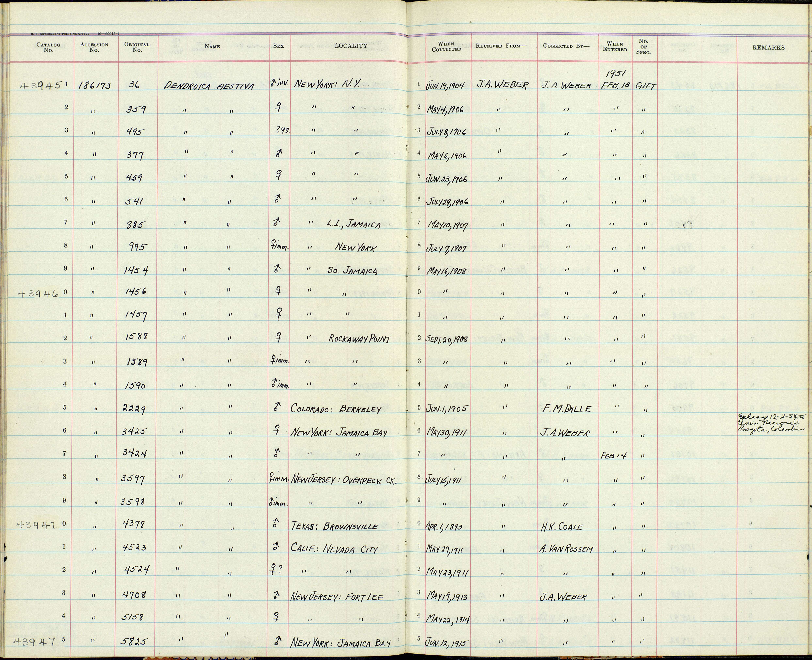The width and height of the screenshot is (812, 660).
Task: Click the 'Catalog No.' column header
Action: pos(48,47)
